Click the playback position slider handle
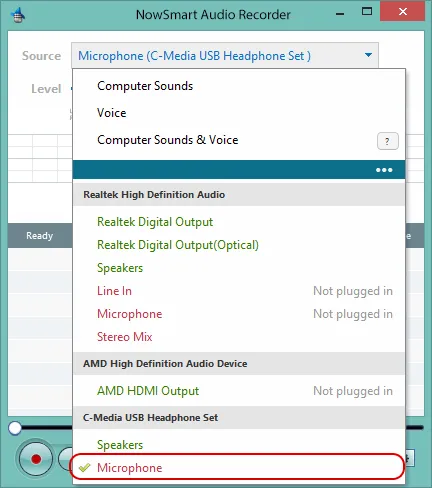Image resolution: width=432 pixels, height=488 pixels. (x=15, y=428)
